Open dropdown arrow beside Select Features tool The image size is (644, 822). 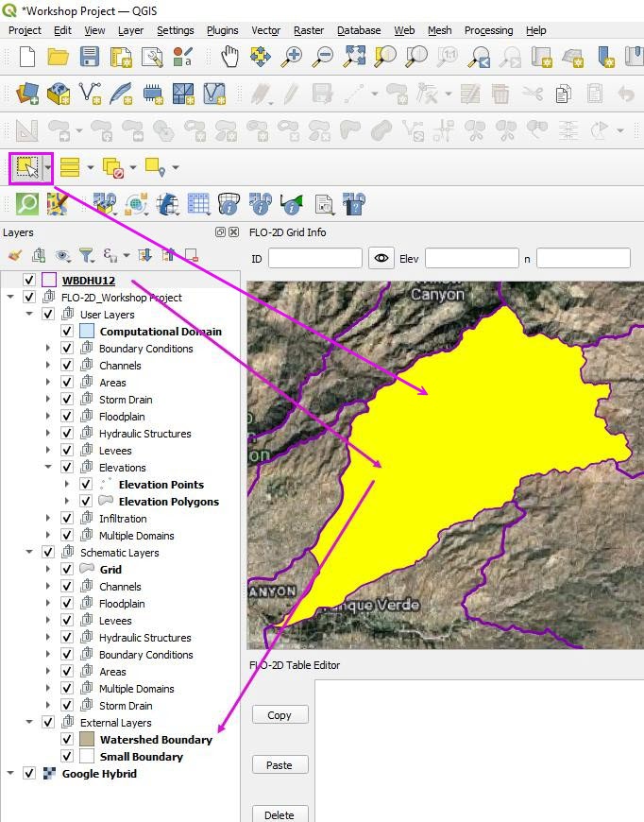(x=48, y=168)
